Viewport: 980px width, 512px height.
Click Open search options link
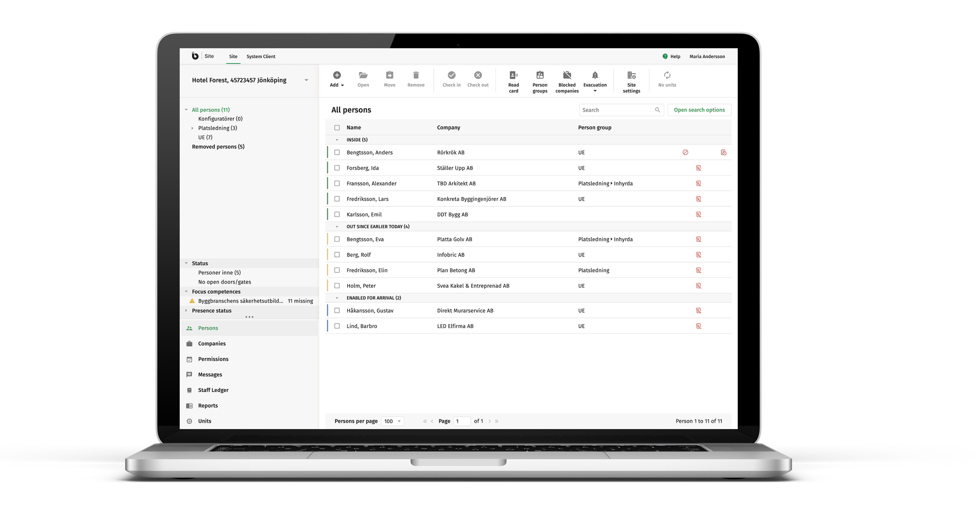point(699,110)
